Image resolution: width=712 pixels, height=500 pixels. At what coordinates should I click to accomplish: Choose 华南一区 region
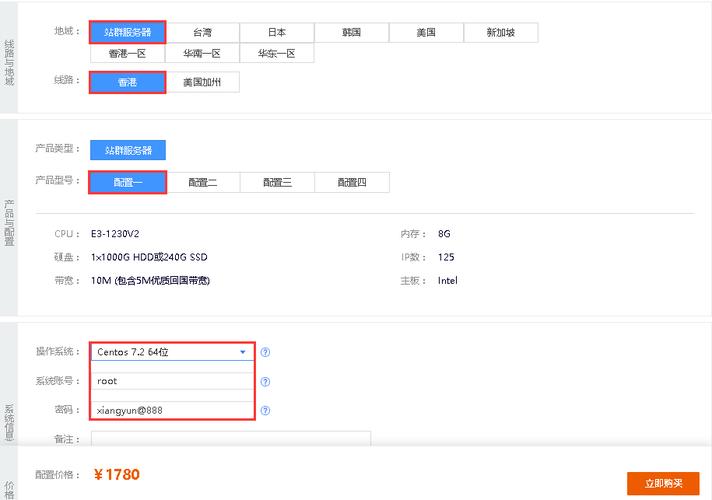202,53
